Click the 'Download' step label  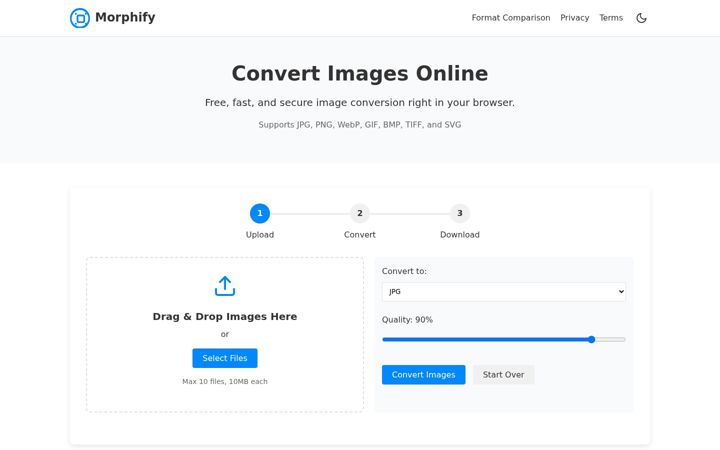[460, 235]
